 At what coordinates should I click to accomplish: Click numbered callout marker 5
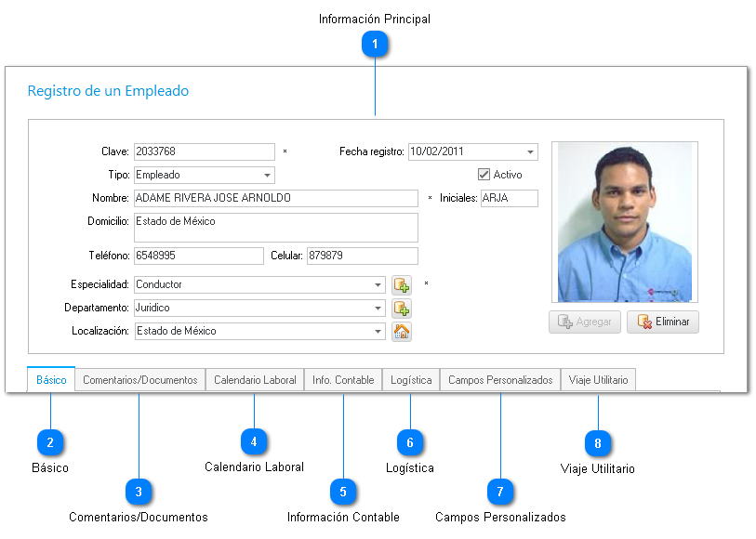pyautogui.click(x=343, y=490)
